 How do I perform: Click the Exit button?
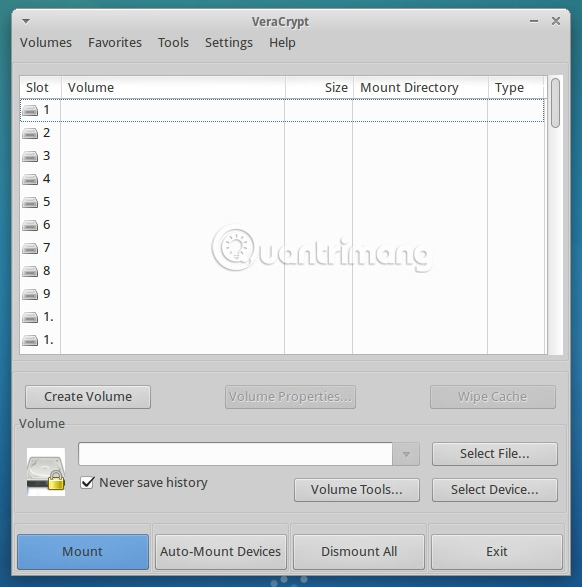(497, 552)
